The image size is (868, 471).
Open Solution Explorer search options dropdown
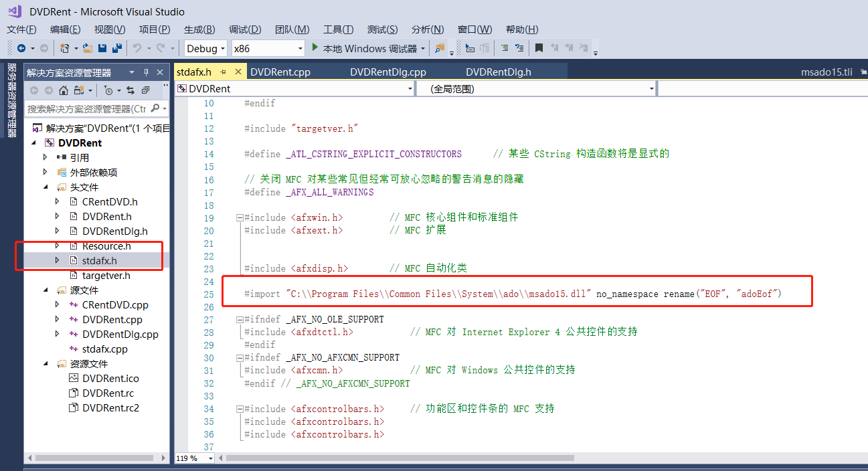(165, 108)
